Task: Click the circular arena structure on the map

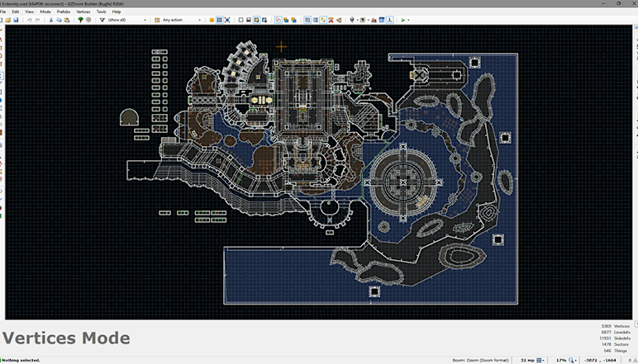Action: coord(402,182)
